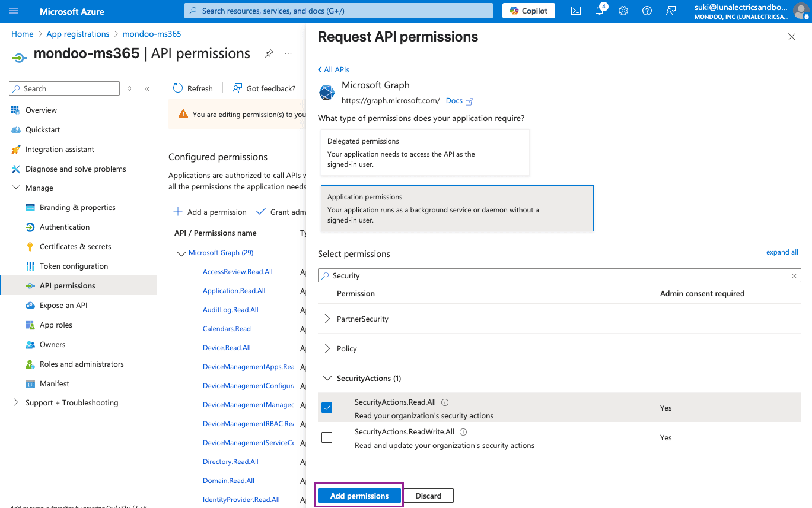Open the notifications bell
Image resolution: width=812 pixels, height=508 pixels.
tap(599, 10)
